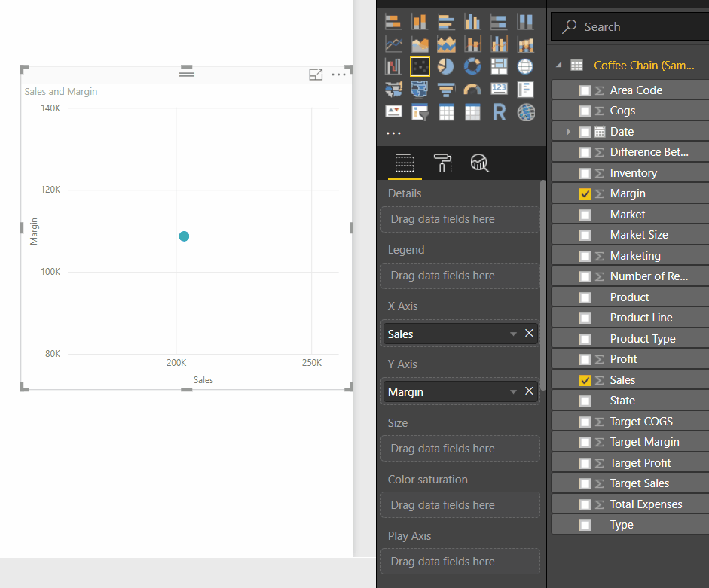
Task: Select line and clustered column chart visual
Action: point(499,44)
